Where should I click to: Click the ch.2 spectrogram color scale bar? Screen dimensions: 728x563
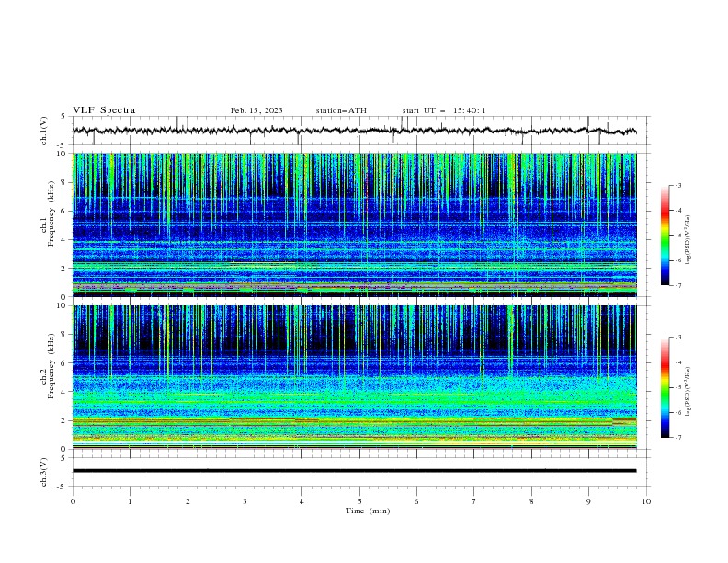coord(665,387)
